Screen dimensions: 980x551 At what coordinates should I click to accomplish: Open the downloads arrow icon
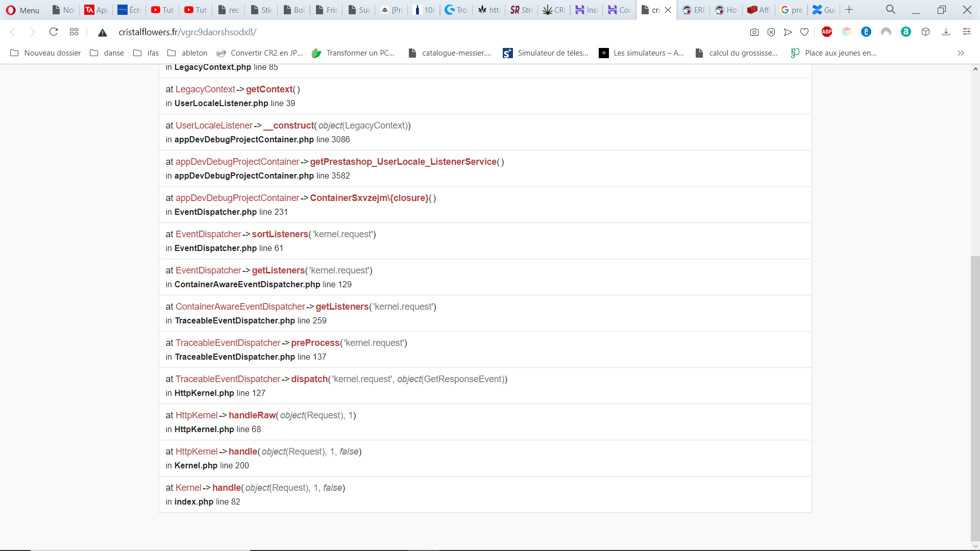tap(946, 32)
